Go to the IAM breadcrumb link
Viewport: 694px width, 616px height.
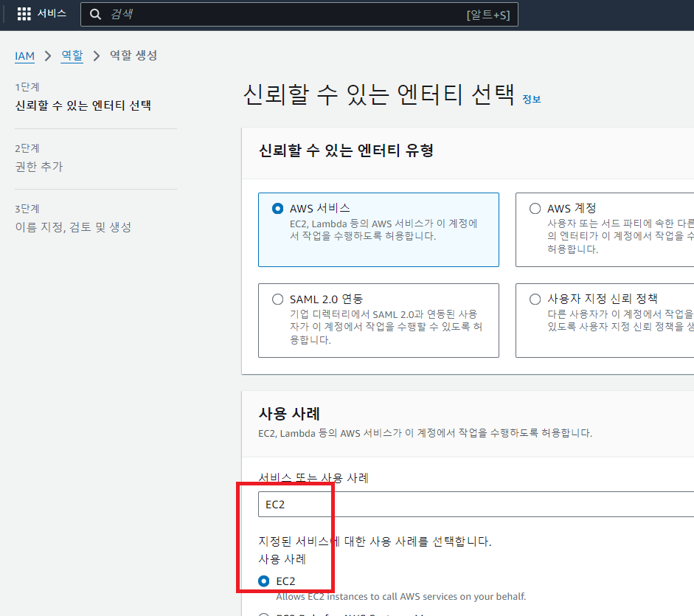pyautogui.click(x=25, y=56)
